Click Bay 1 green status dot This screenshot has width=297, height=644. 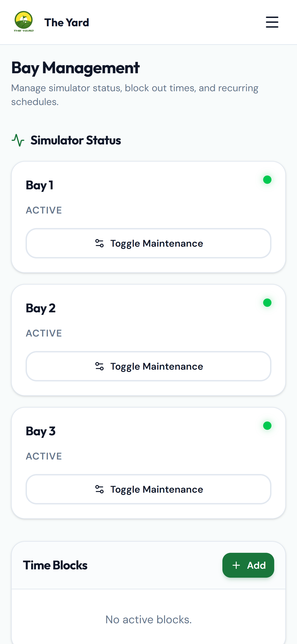tap(267, 180)
